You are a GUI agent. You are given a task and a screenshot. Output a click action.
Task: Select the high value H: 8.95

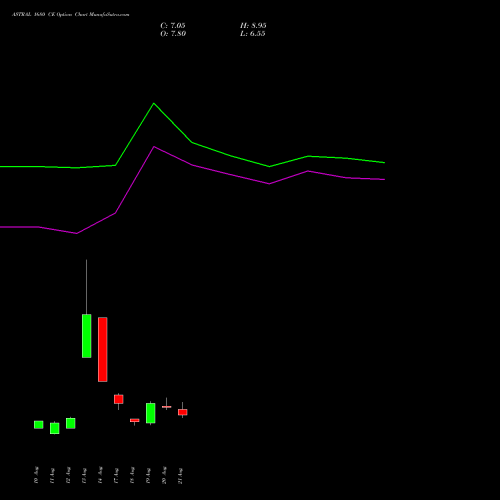253,26
